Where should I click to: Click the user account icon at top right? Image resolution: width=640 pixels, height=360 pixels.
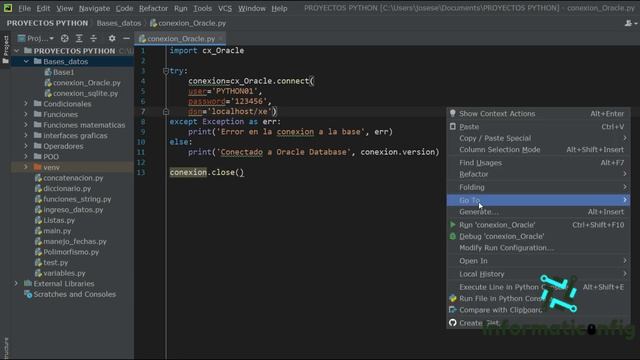coord(628,23)
